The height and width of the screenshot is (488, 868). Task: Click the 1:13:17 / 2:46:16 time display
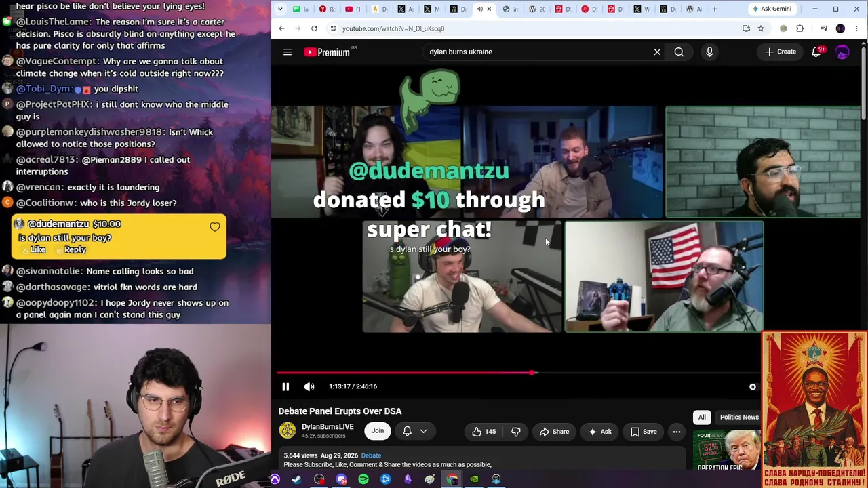point(353,386)
